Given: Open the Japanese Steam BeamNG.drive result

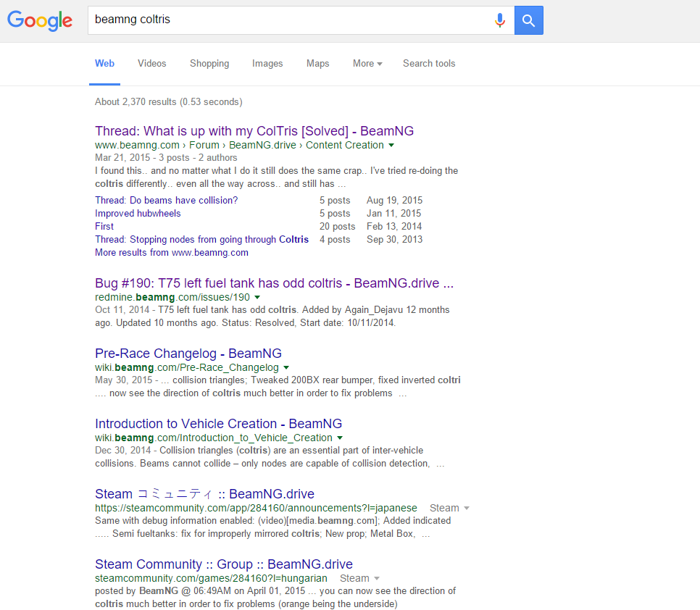Looking at the screenshot, I should [204, 494].
